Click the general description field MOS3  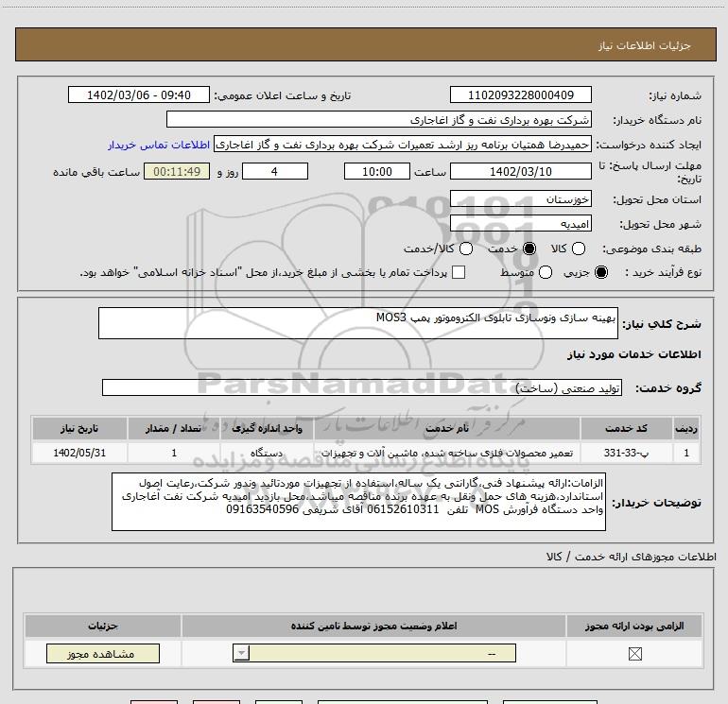coord(358,323)
